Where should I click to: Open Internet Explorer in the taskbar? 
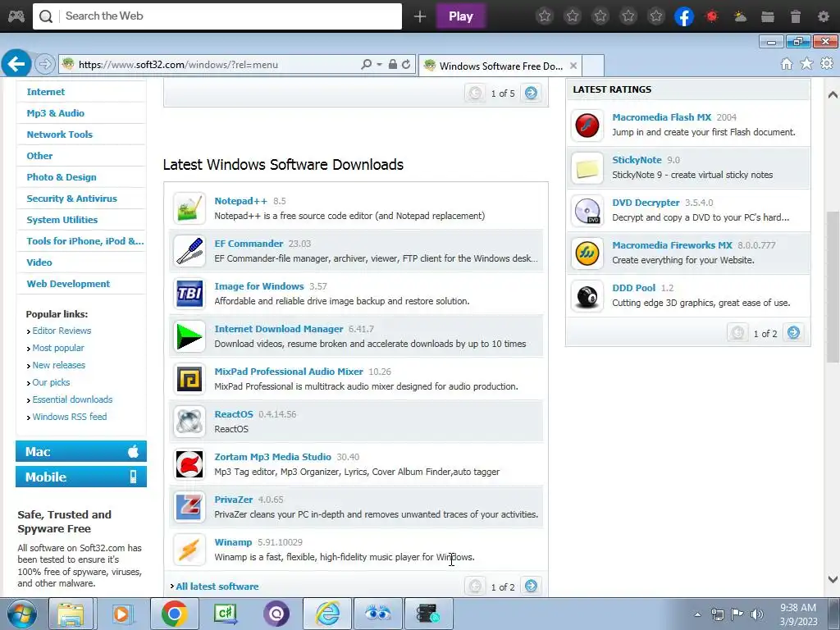[327, 614]
